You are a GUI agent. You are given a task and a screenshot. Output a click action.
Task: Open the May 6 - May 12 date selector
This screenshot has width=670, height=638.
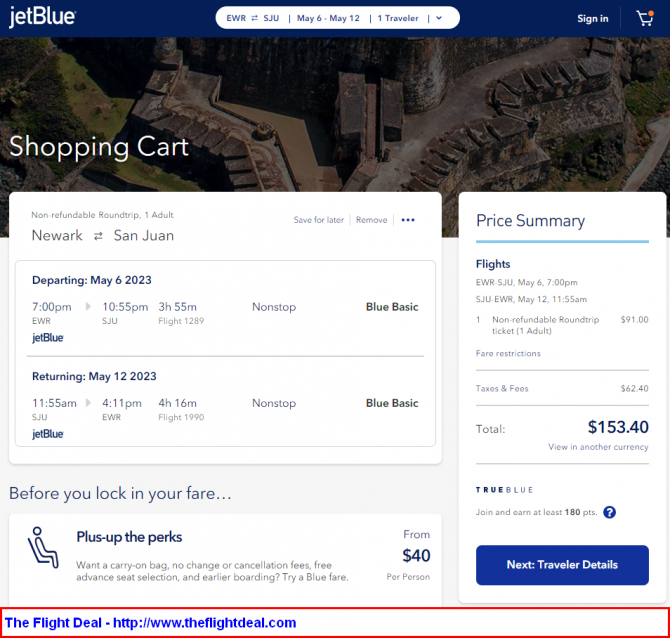328,18
